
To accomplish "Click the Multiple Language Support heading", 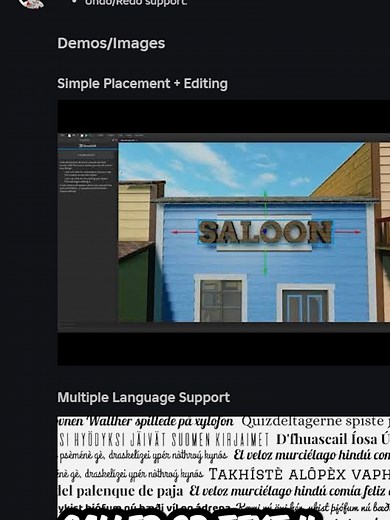I will click(144, 397).
